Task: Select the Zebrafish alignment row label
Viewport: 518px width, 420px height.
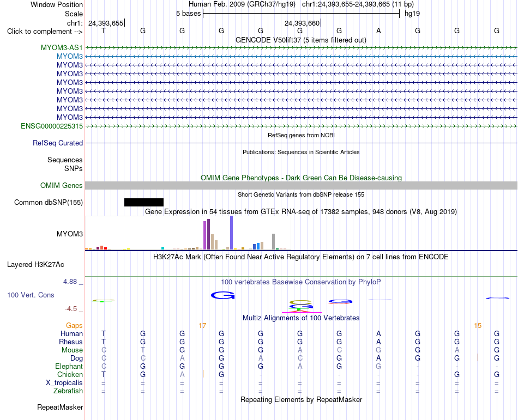Action: click(68, 391)
